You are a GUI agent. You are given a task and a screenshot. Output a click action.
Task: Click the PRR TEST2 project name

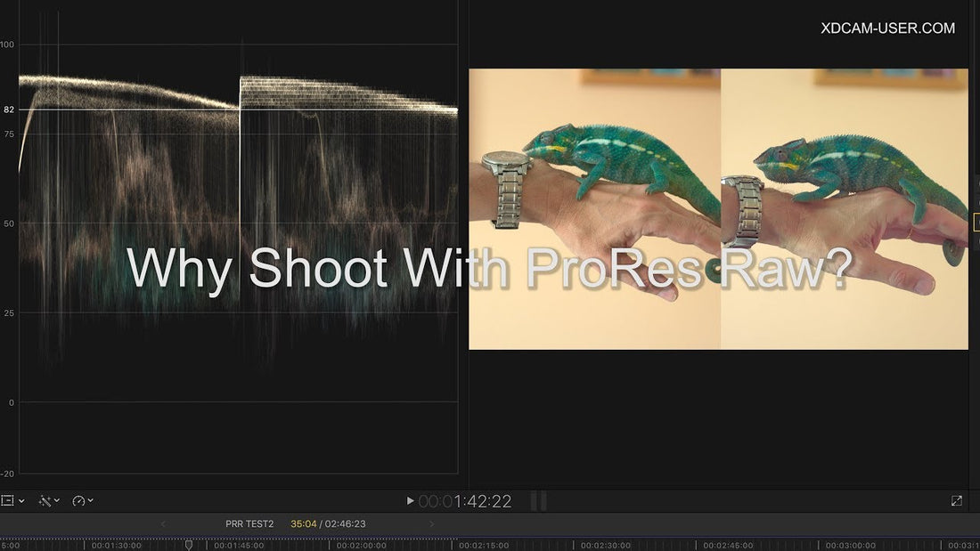click(249, 523)
